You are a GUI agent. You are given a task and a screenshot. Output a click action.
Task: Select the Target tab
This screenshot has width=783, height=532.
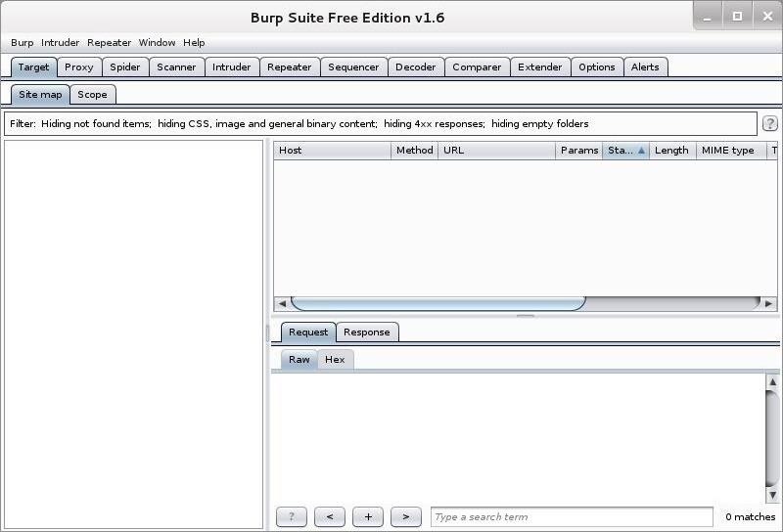pos(33,66)
